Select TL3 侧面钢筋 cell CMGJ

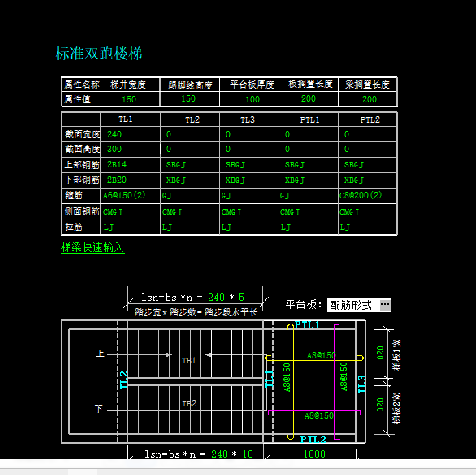231,212
